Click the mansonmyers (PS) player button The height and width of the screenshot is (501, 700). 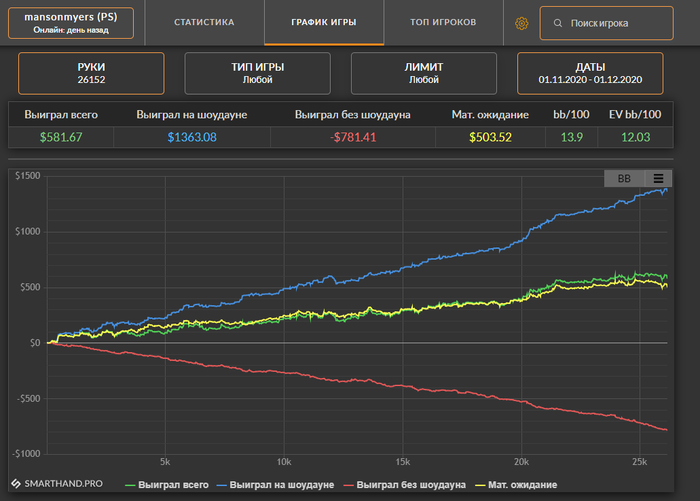coord(71,23)
